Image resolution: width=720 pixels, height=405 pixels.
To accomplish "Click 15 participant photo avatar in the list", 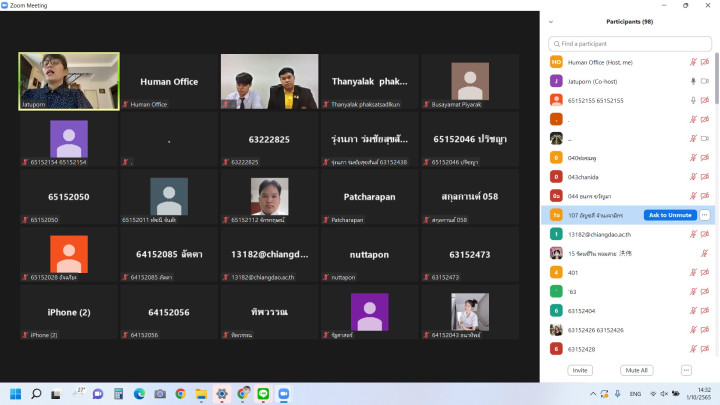I will [556, 253].
